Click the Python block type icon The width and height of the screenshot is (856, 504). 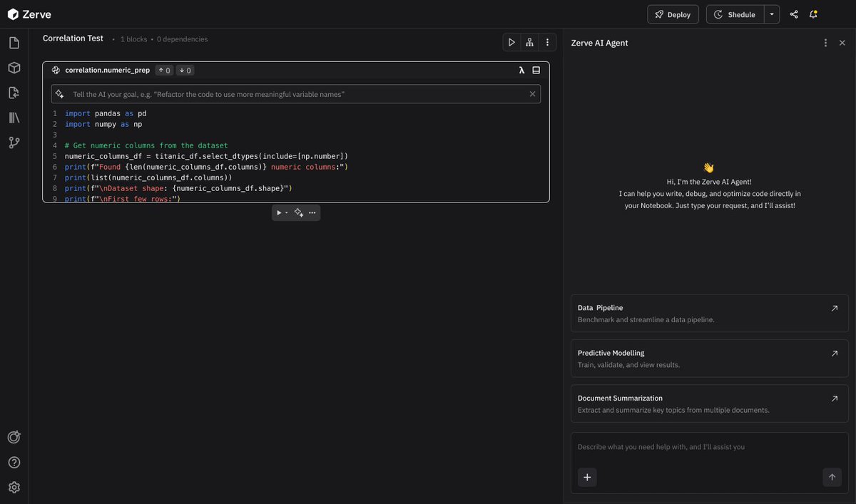pos(56,70)
